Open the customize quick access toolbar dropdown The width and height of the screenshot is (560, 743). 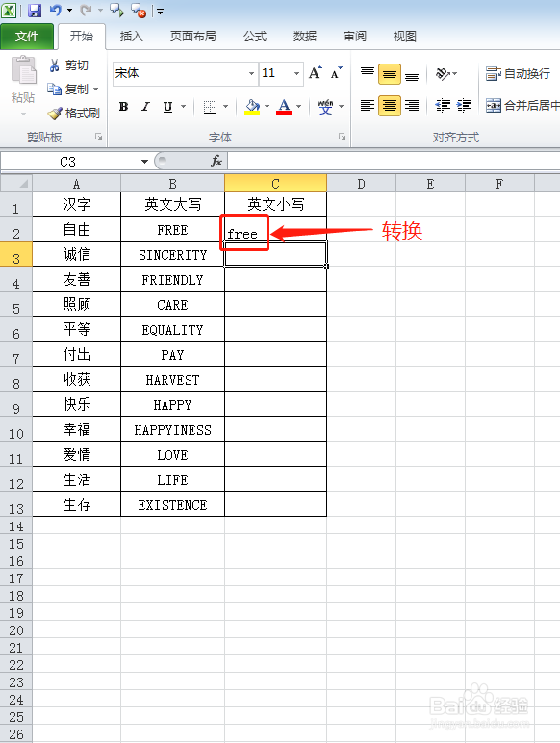point(160,11)
